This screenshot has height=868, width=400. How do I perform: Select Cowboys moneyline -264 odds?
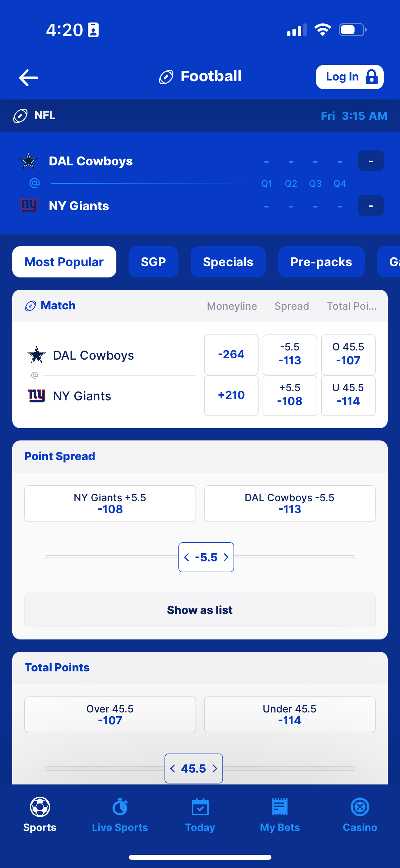click(x=231, y=355)
